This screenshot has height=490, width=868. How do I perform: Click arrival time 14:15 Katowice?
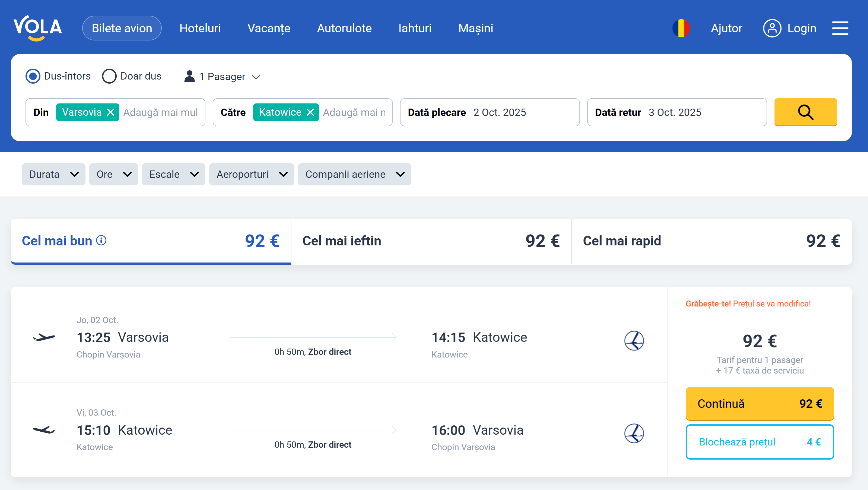point(479,337)
